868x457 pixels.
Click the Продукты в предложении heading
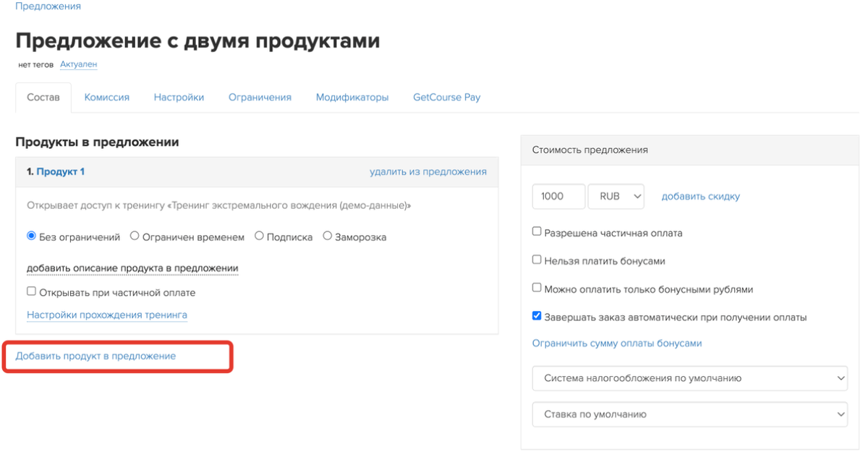[x=97, y=142]
